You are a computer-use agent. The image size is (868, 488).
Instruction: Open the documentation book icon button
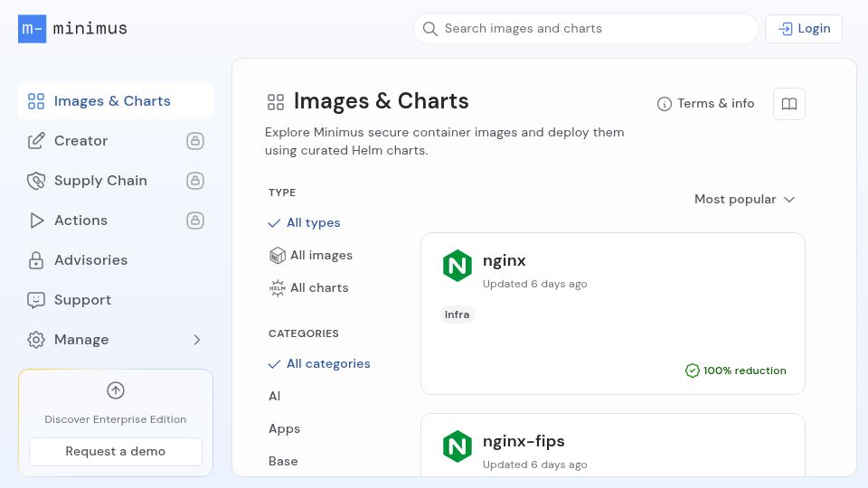pos(788,104)
